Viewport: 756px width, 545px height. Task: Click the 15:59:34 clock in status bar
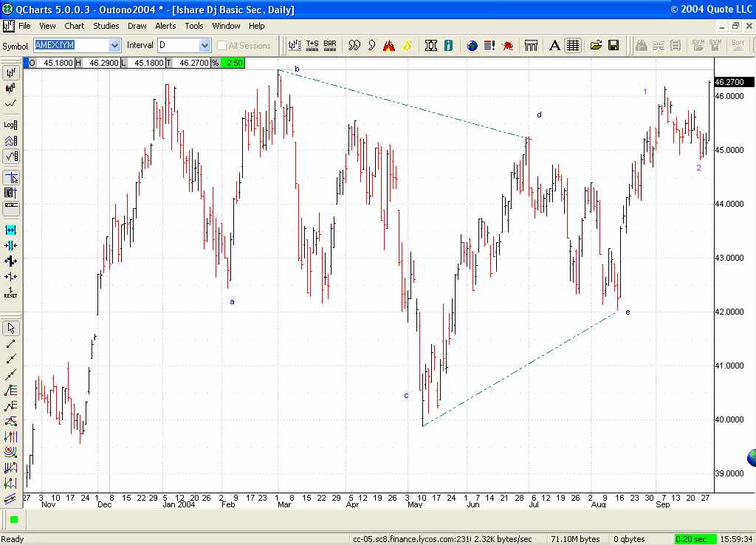click(736, 539)
